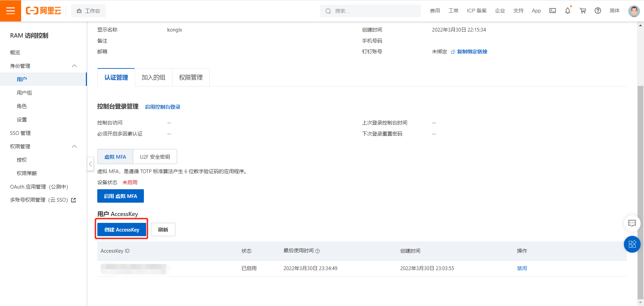
Task: Open the notifications bell
Action: 568,11
